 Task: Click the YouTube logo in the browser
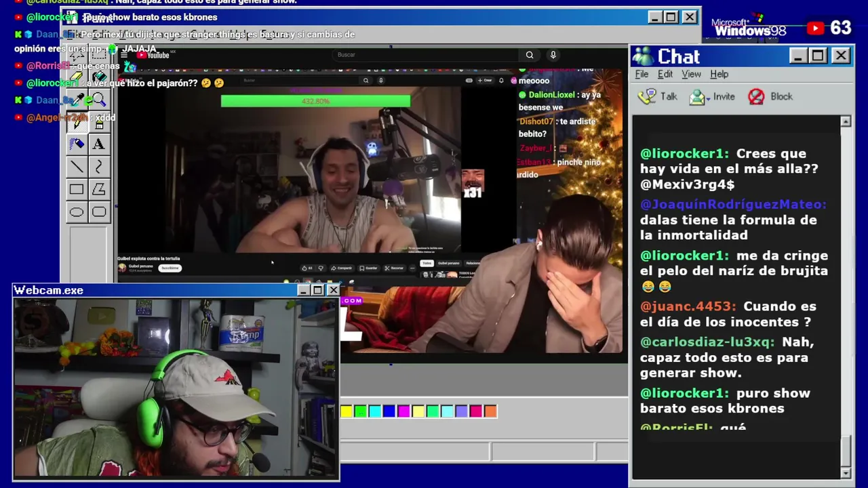pos(153,55)
